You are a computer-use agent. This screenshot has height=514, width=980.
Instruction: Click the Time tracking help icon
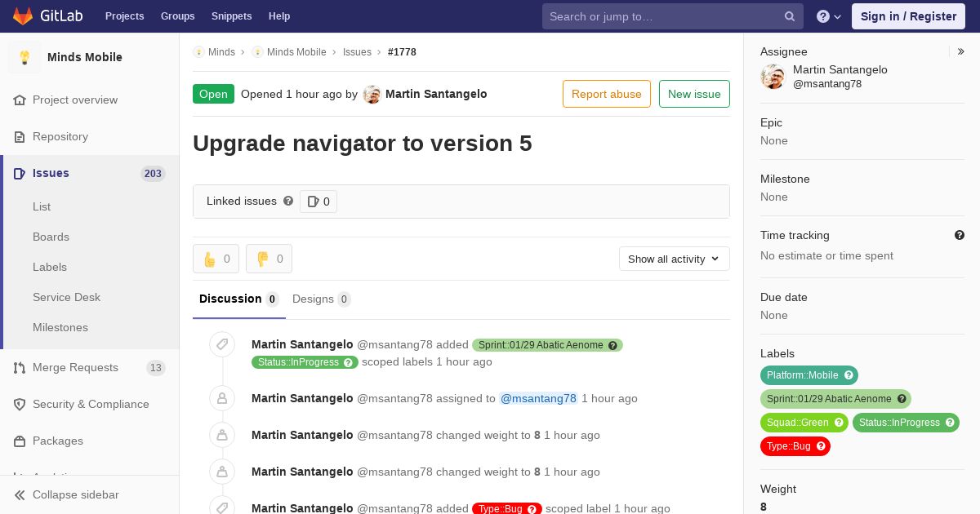coord(960,235)
